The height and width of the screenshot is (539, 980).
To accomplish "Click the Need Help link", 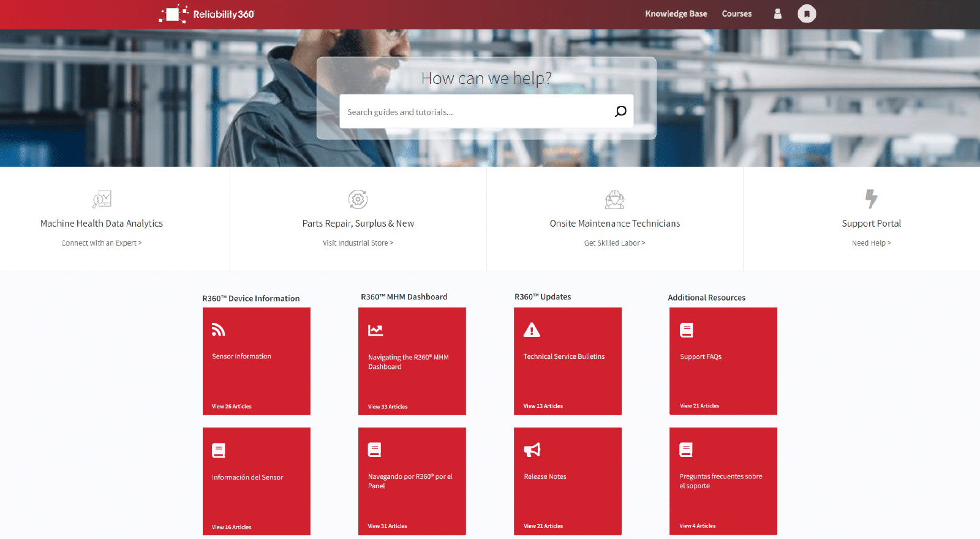I will pyautogui.click(x=871, y=243).
